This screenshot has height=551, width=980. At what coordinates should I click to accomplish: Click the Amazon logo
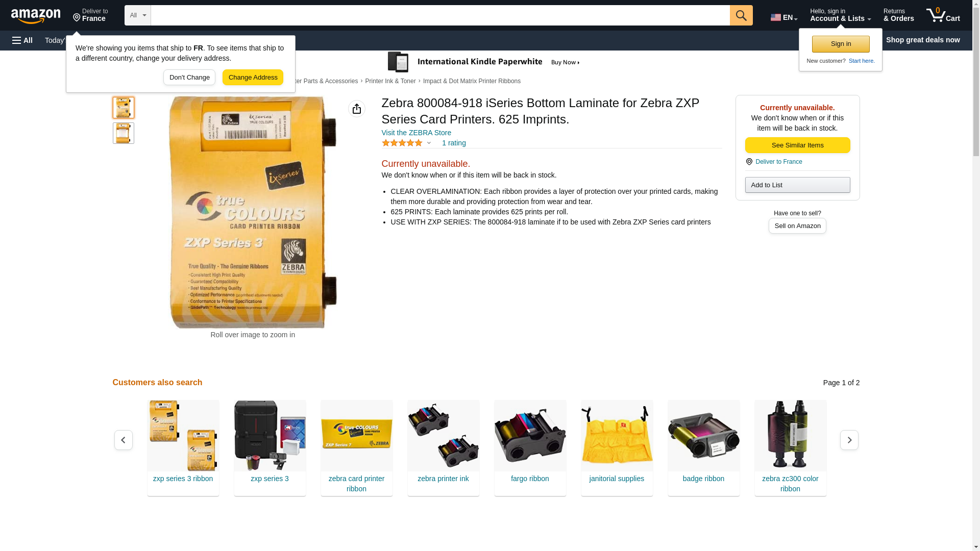tap(36, 16)
